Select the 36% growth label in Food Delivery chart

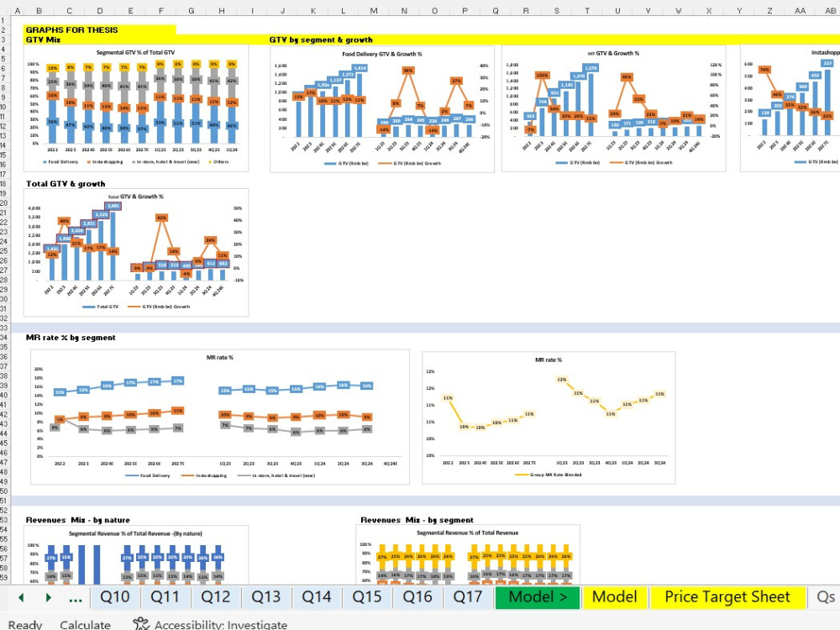(x=408, y=71)
